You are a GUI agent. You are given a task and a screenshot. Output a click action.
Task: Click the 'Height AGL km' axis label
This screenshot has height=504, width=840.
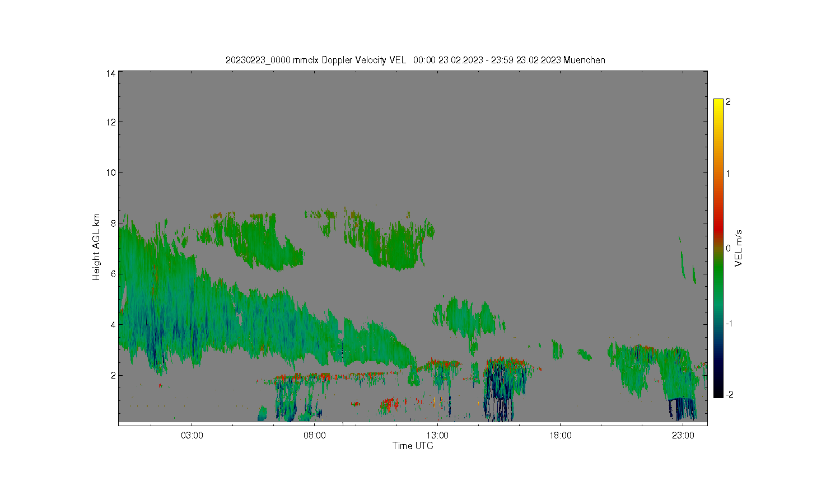[x=96, y=247]
